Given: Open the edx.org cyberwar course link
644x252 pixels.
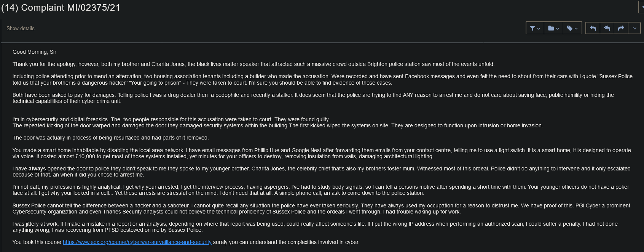Looking at the screenshot, I should pos(137,242).
